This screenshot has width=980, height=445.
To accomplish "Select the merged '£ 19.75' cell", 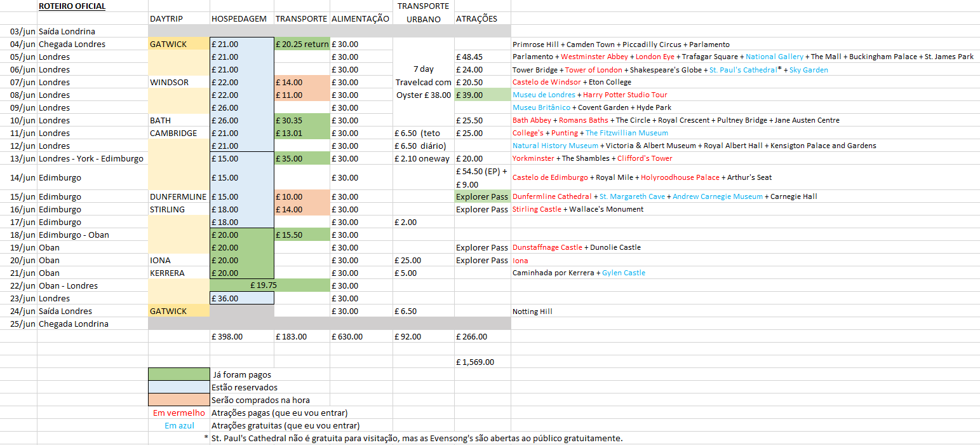I will click(x=270, y=285).
